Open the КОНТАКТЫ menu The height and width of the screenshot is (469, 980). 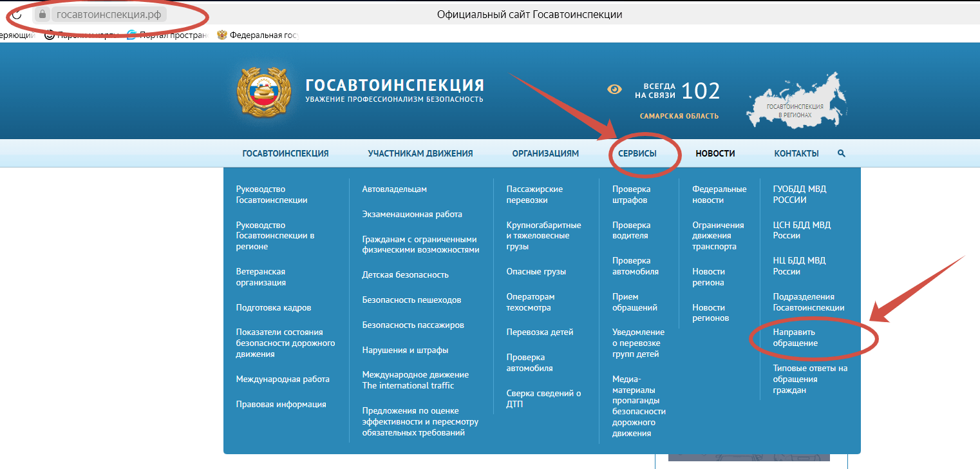796,153
